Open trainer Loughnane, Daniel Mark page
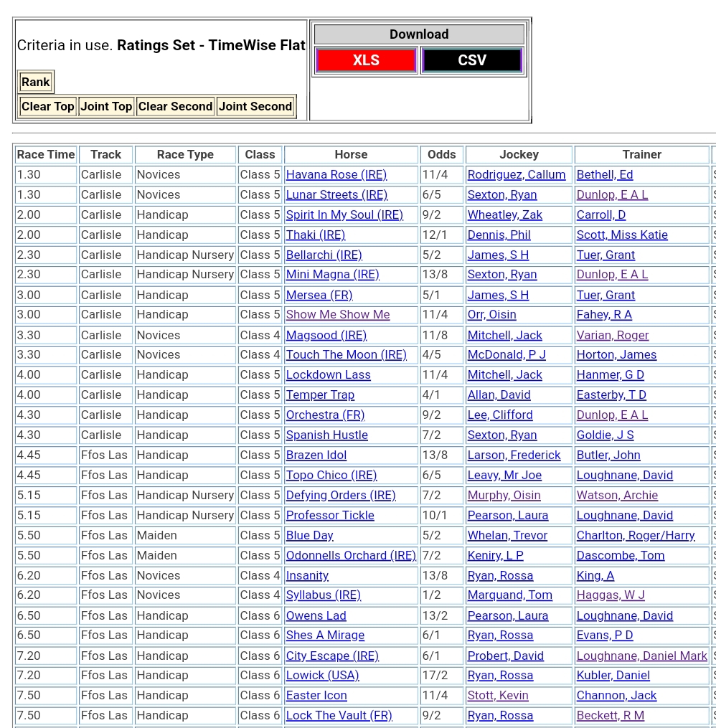 click(x=641, y=656)
